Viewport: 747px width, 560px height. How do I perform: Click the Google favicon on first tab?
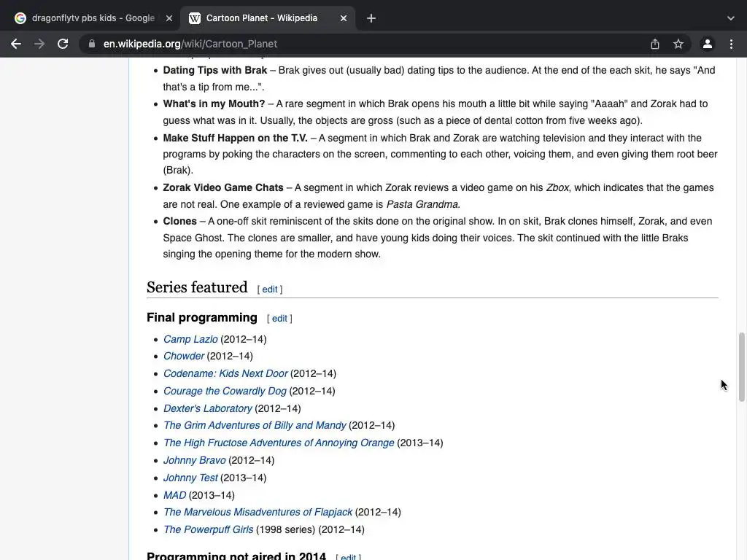(x=20, y=18)
